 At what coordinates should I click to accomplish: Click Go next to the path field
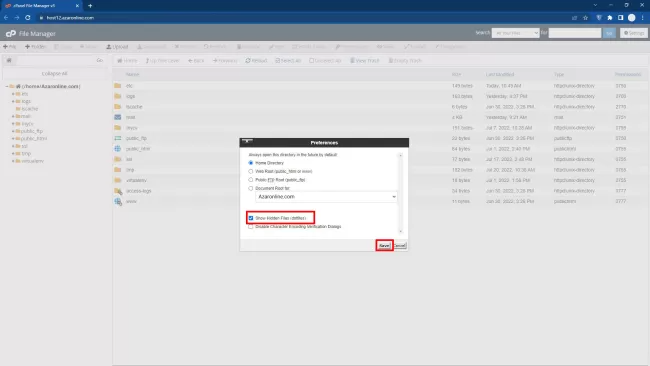click(100, 61)
